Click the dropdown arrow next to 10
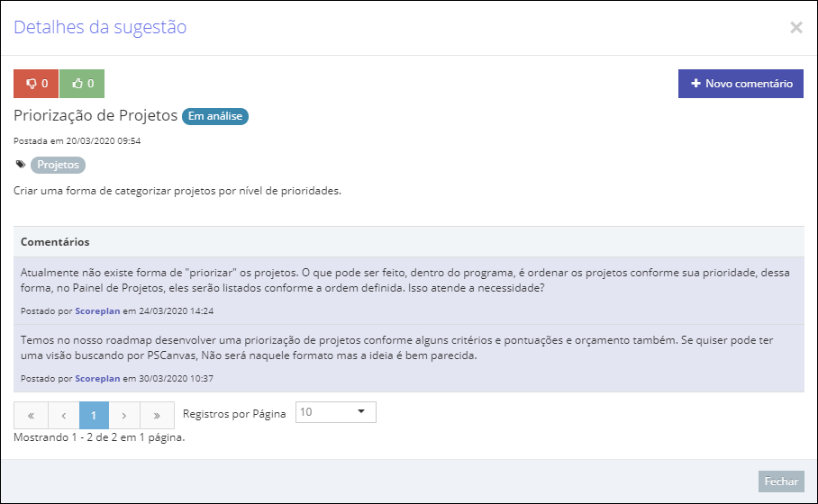 coord(361,411)
